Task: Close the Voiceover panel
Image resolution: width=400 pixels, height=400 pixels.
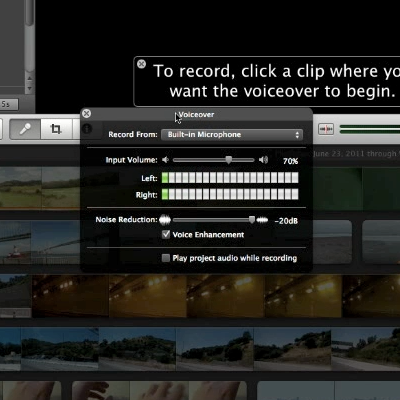Action: tap(86, 114)
